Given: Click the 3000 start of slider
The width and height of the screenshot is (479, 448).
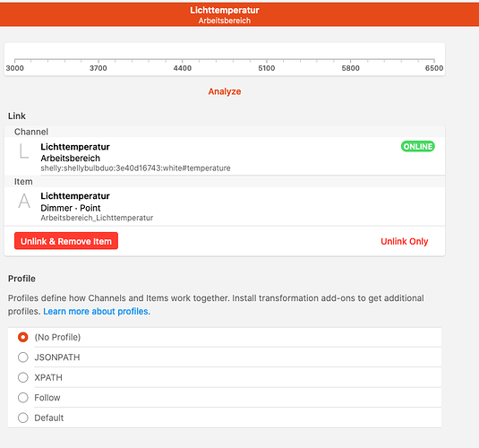Looking at the screenshot, I should [x=15, y=60].
